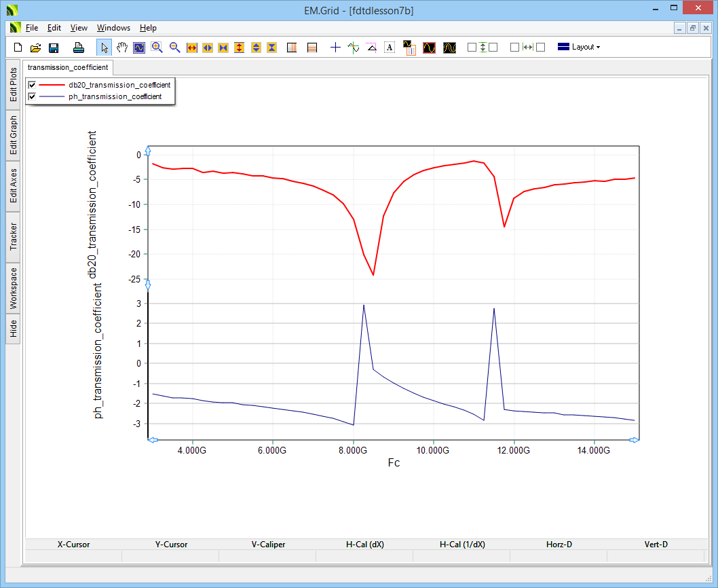Image resolution: width=718 pixels, height=588 pixels.
Task: Click the Hide side panel button
Action: (14, 329)
